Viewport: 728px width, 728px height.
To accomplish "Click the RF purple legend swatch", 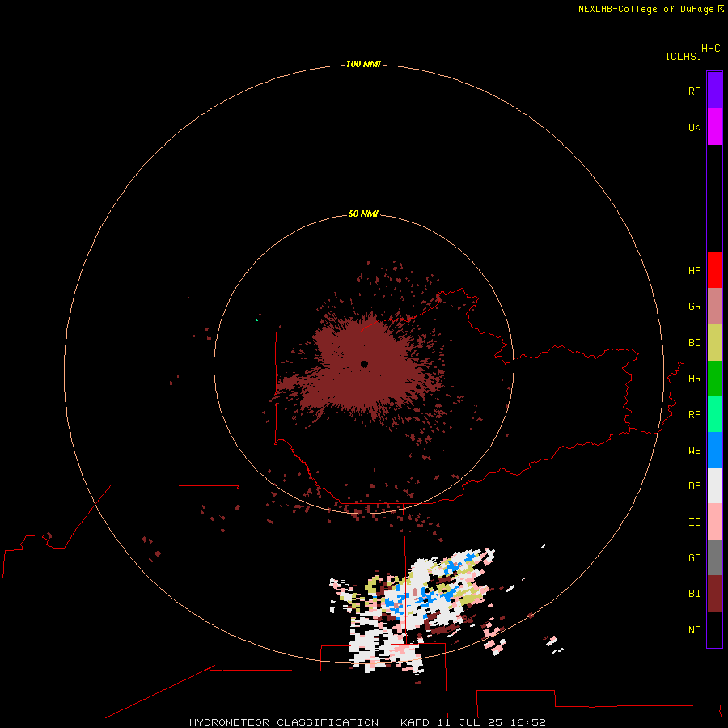I will point(714,91).
